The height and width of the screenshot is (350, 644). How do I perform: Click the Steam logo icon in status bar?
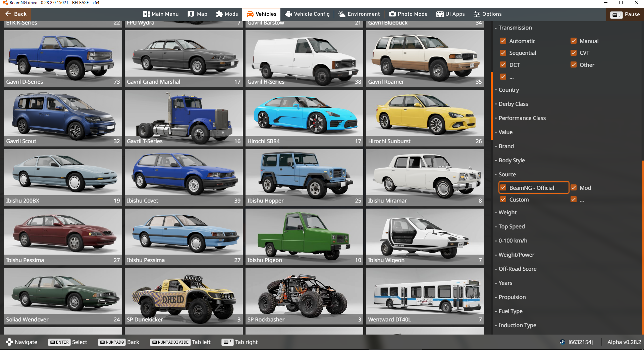(x=562, y=342)
